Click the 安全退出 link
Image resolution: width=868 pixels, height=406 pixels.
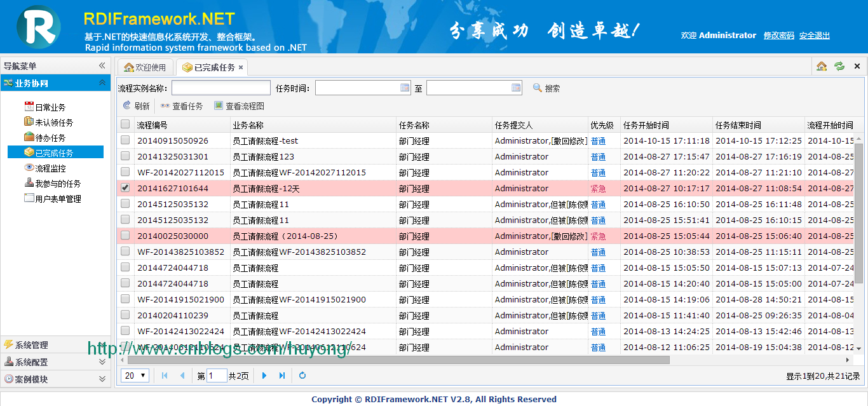(815, 36)
